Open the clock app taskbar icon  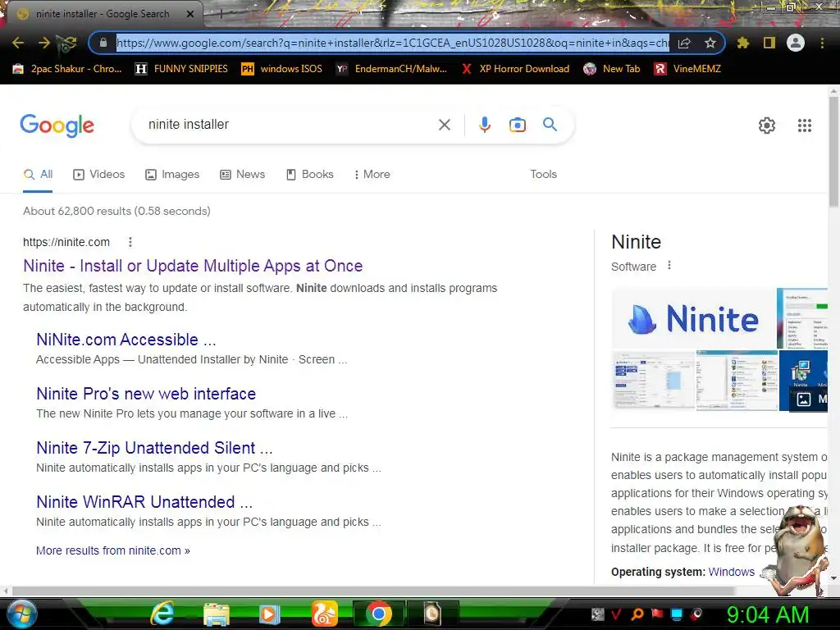(x=431, y=614)
